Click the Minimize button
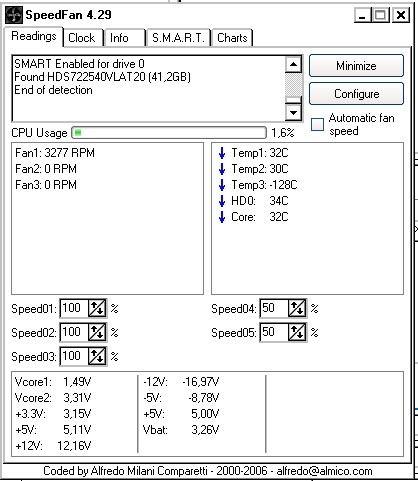Image resolution: width=418 pixels, height=481 pixels. point(356,66)
